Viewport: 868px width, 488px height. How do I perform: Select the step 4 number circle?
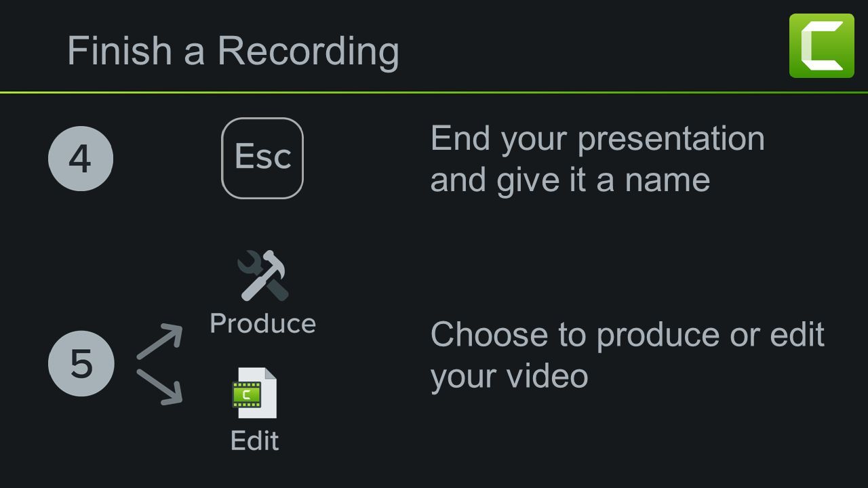81,159
